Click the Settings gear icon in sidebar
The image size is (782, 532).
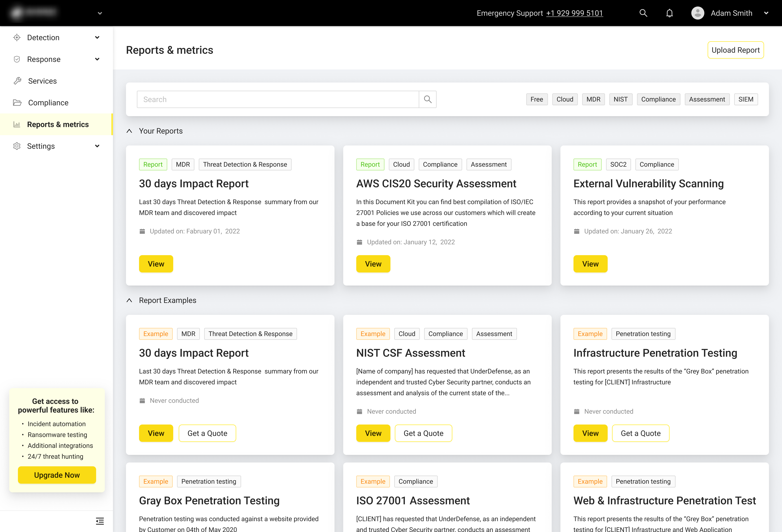[17, 146]
